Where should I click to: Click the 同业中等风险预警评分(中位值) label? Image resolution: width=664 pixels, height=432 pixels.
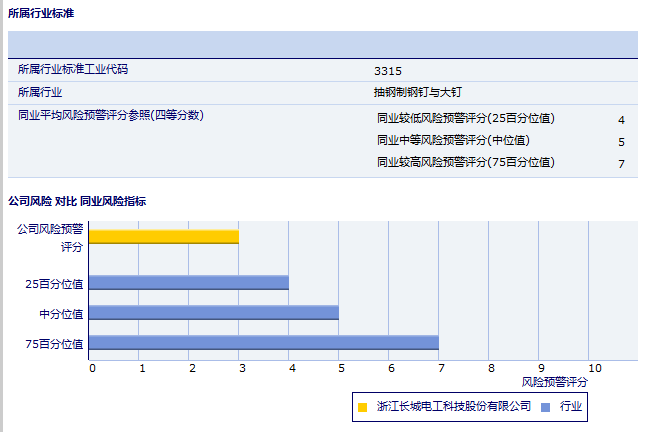coord(453,140)
